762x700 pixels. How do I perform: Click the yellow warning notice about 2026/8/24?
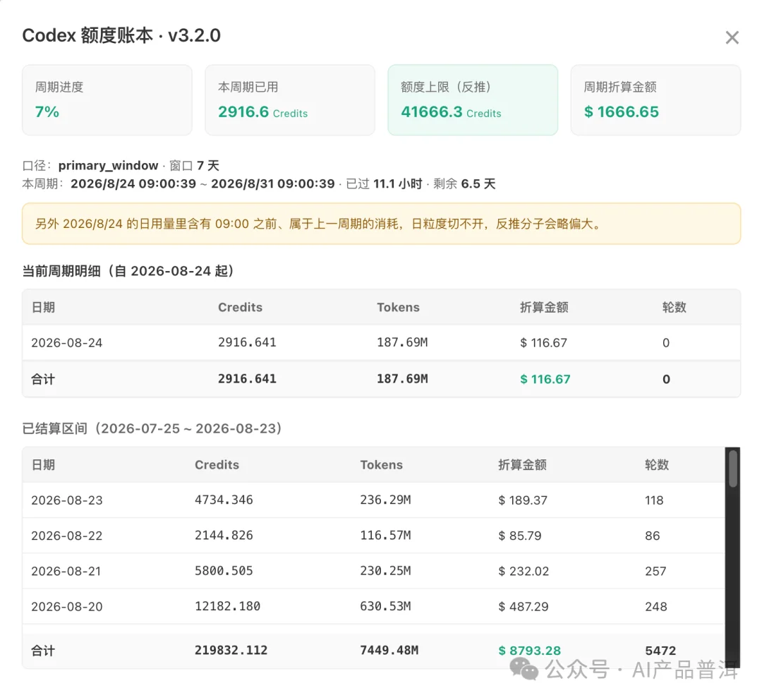point(382,224)
